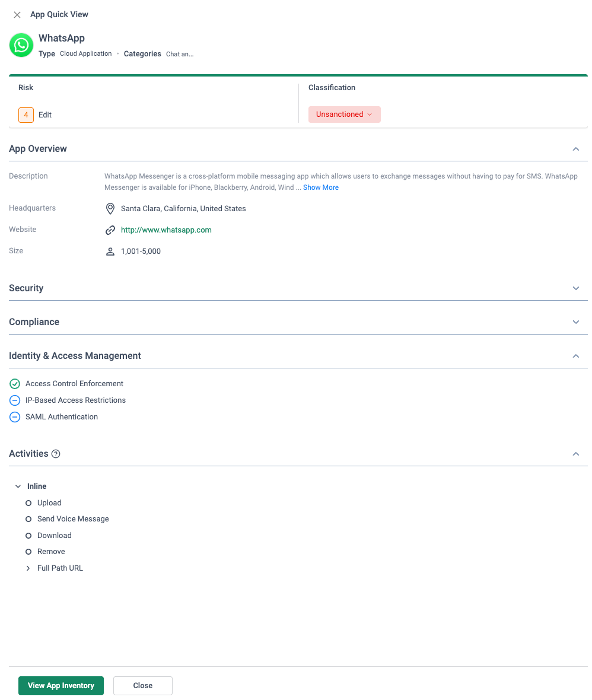Click the App Quick View title

tap(59, 14)
